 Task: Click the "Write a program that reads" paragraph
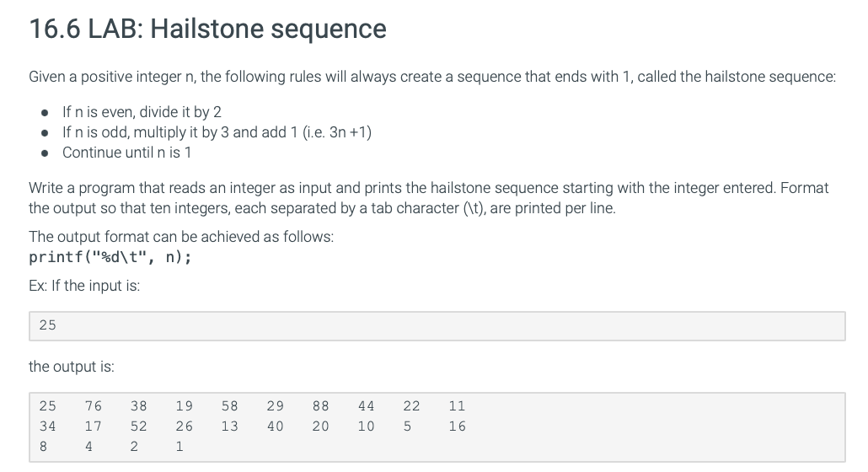[x=428, y=197]
